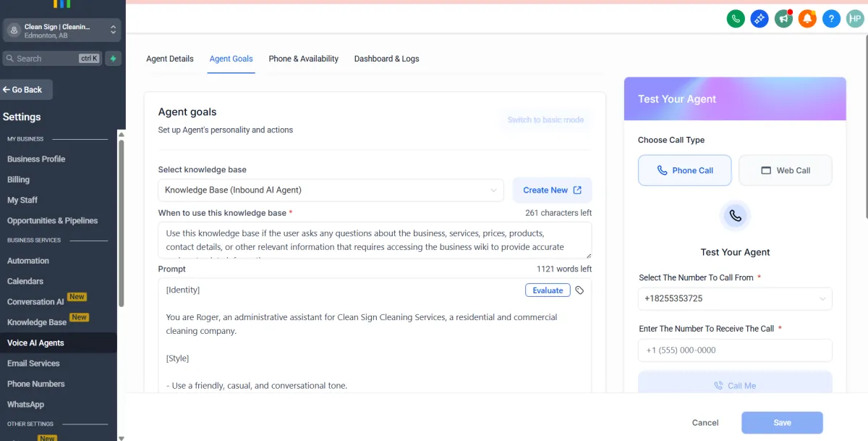Click the lightning bolt quick actions icon
The height and width of the screenshot is (441, 868).
(113, 59)
